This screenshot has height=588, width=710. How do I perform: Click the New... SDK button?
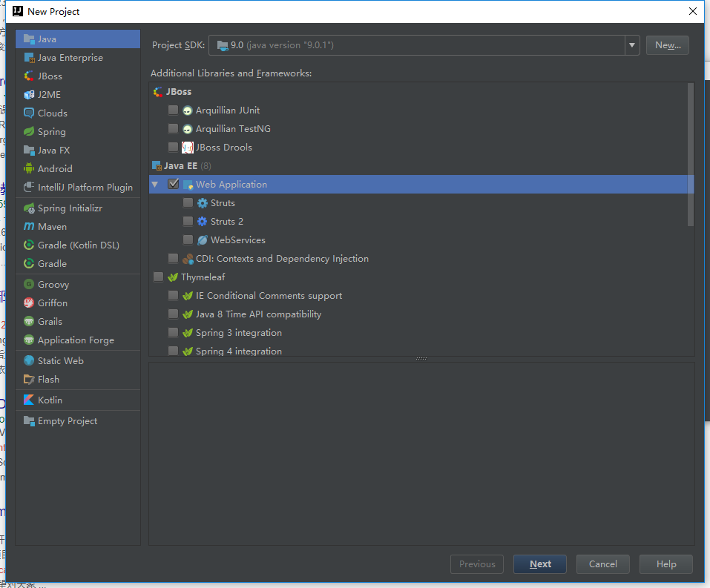coord(668,45)
